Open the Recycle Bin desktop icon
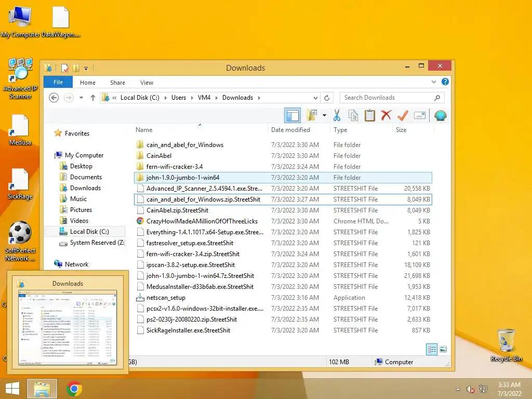Viewport: 532px width, 399px height. [506, 345]
